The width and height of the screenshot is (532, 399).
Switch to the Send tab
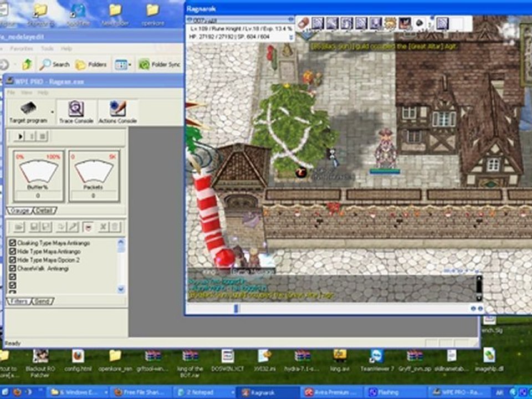tap(43, 301)
